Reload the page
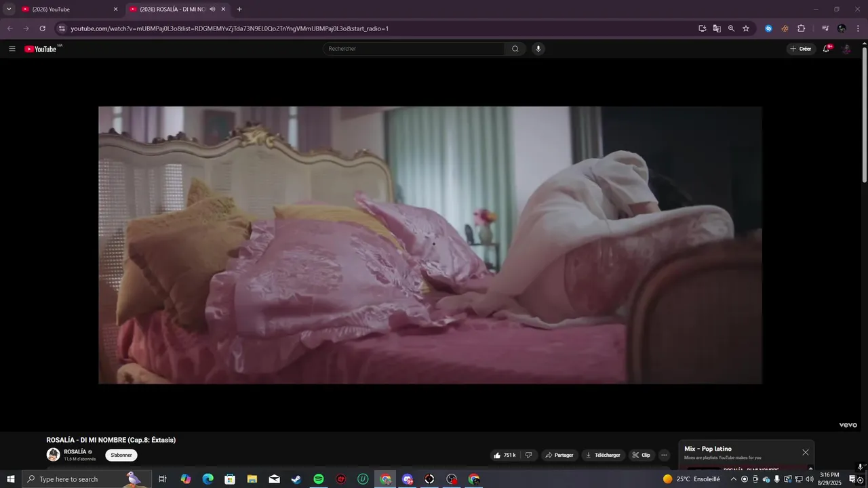 (x=42, y=28)
